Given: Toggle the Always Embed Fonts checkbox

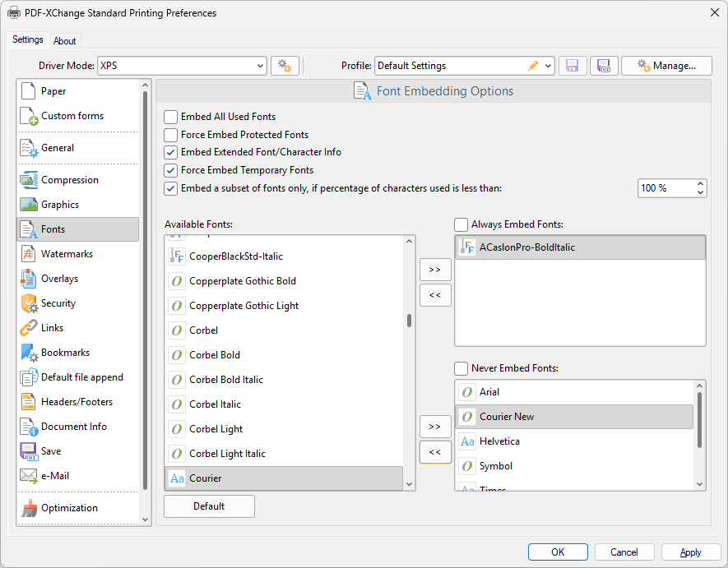Looking at the screenshot, I should click(x=461, y=224).
